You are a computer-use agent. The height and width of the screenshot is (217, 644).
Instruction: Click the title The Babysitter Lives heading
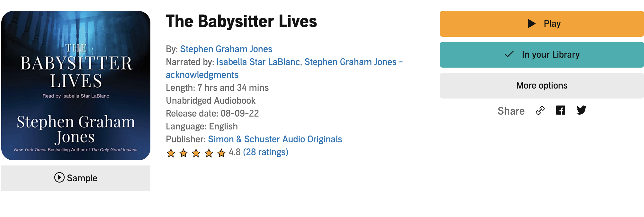coord(241,22)
